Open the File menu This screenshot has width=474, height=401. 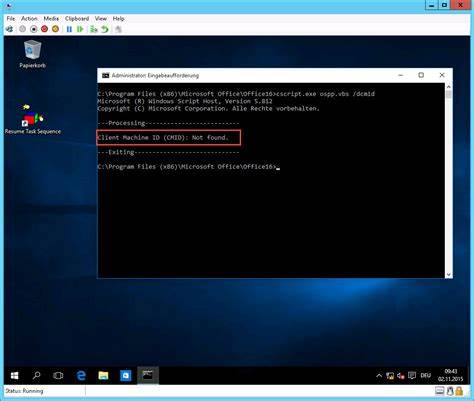[11, 19]
